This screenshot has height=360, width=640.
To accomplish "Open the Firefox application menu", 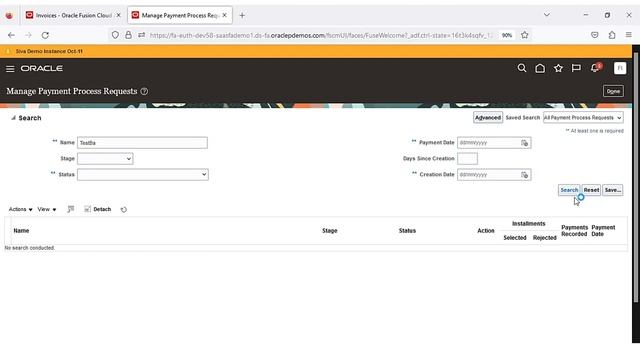I will (629, 35).
